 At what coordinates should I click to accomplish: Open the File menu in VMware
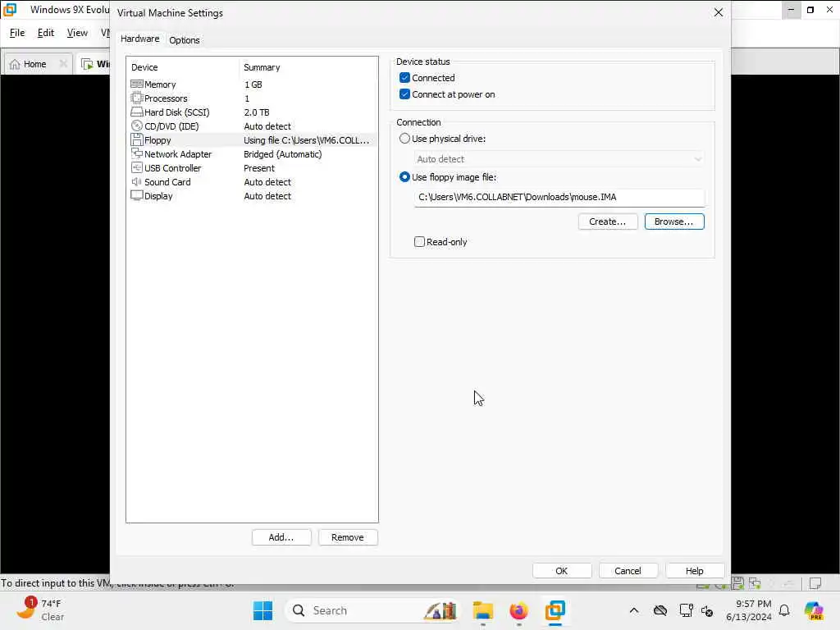pos(17,33)
